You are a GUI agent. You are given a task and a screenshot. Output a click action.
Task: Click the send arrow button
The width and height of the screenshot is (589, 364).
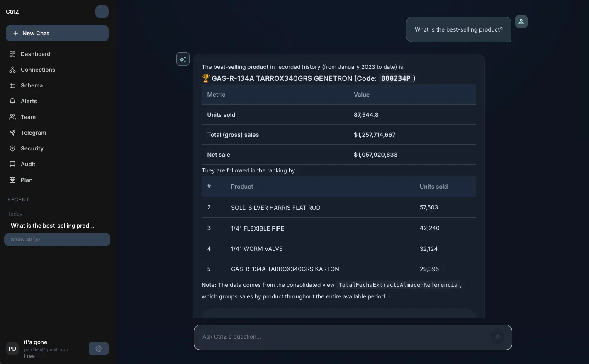[498, 337]
